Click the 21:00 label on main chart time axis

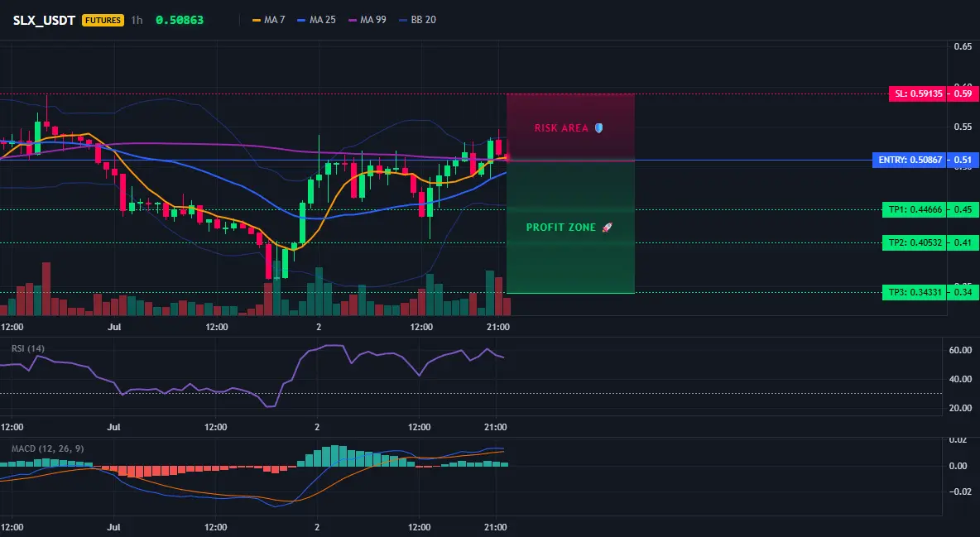[x=497, y=327]
